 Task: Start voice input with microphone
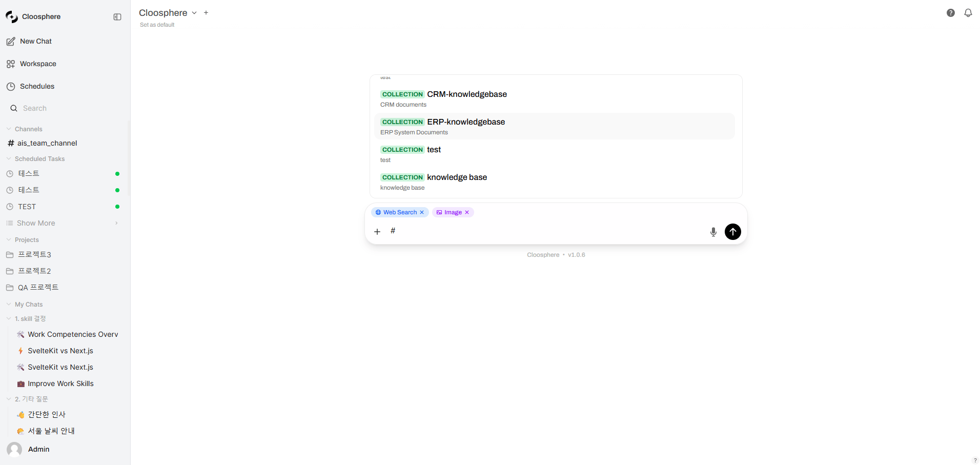(713, 232)
